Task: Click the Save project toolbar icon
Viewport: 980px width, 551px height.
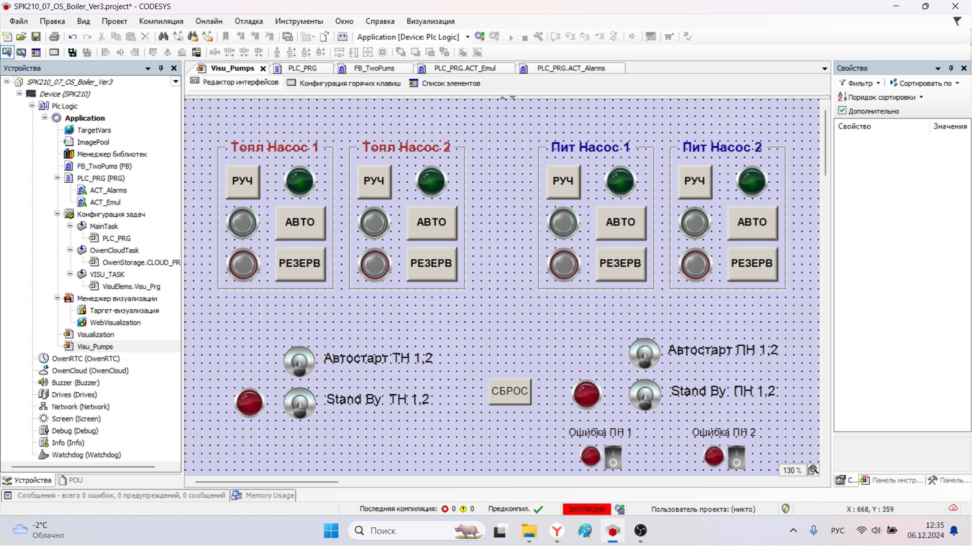Action: [x=36, y=37]
